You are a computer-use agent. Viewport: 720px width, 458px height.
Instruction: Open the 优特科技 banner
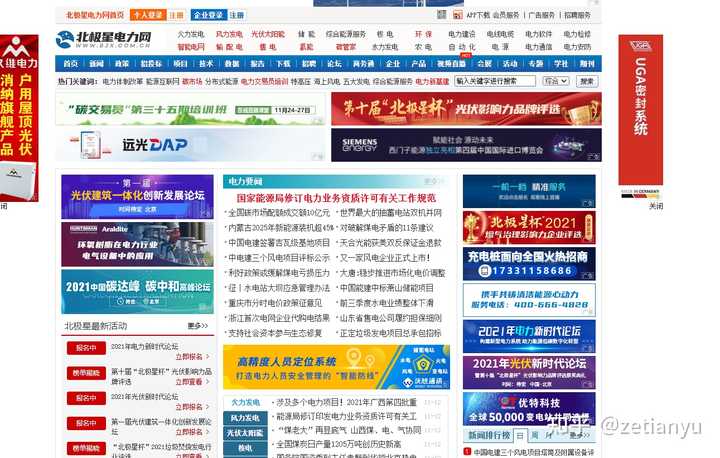pyautogui.click(x=529, y=408)
